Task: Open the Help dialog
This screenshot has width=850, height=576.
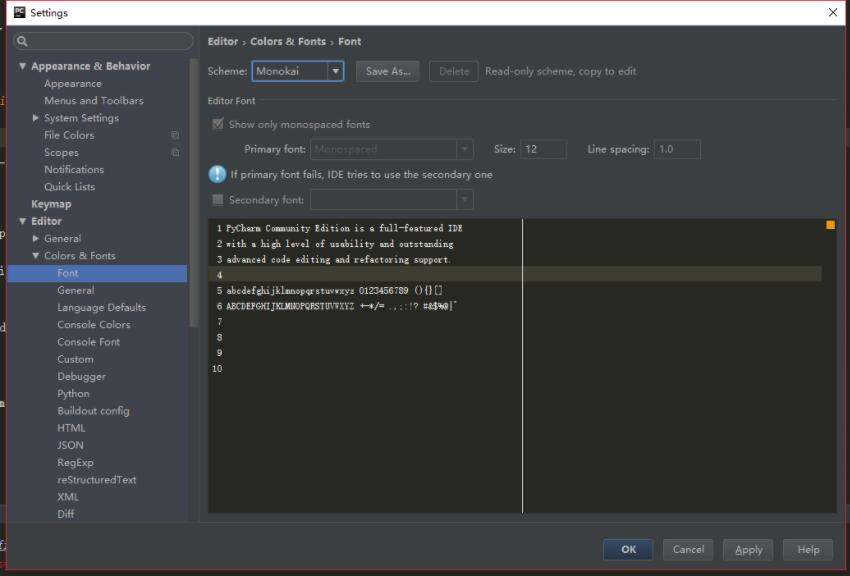Action: (x=808, y=549)
